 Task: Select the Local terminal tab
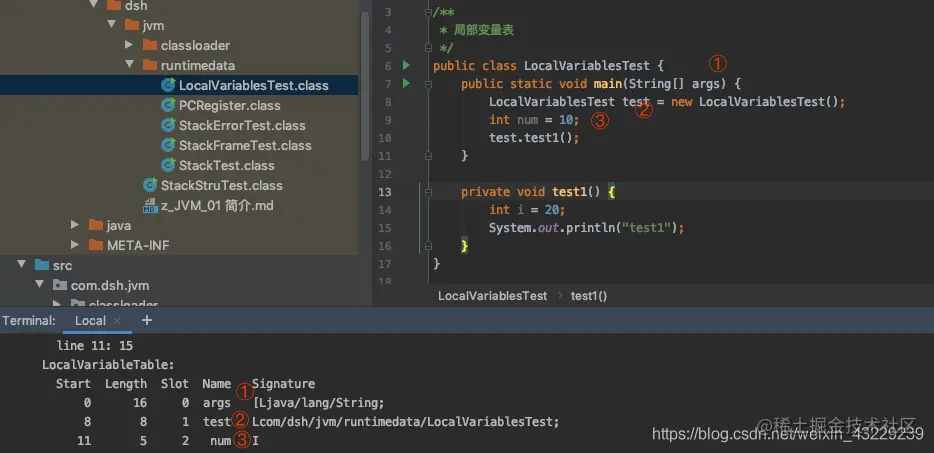[x=90, y=321]
